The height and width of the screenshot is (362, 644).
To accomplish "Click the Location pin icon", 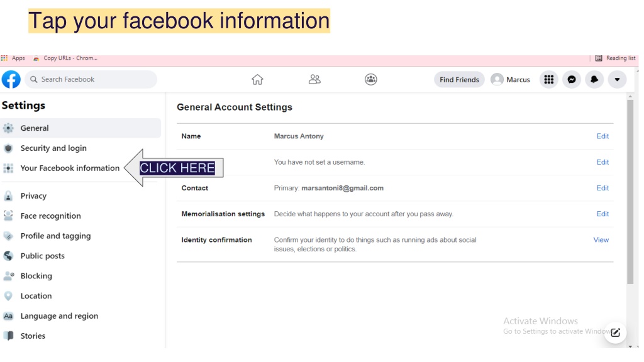I will pyautogui.click(x=8, y=296).
